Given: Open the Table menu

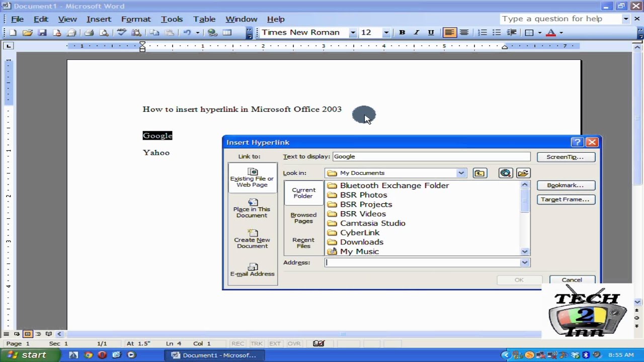Looking at the screenshot, I should (204, 19).
